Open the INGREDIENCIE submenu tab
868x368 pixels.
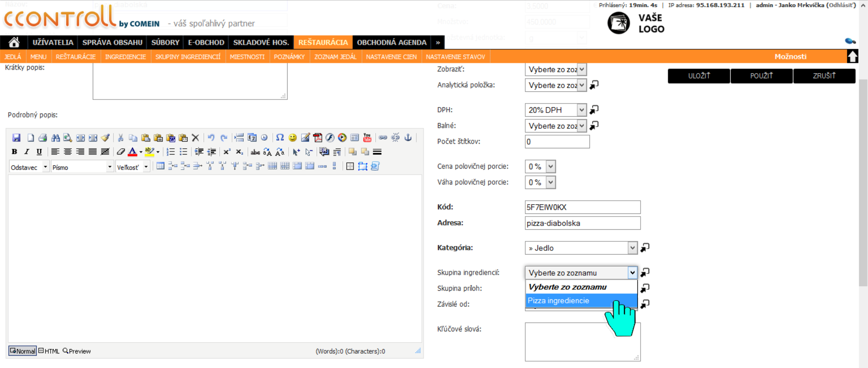tap(125, 57)
